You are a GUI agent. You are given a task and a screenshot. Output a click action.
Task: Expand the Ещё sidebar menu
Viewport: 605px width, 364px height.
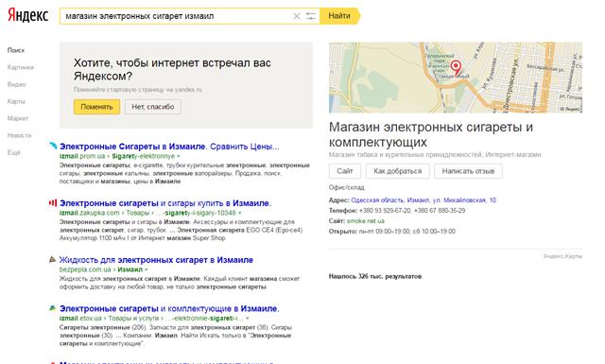pyautogui.click(x=13, y=152)
